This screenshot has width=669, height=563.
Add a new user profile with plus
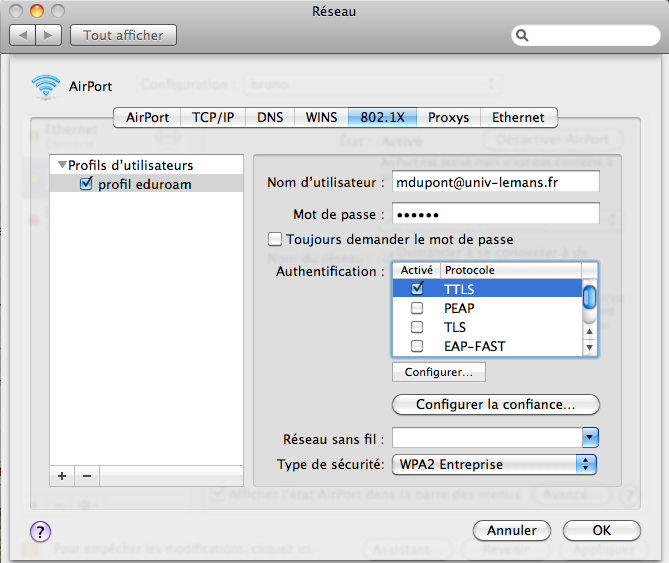62,476
